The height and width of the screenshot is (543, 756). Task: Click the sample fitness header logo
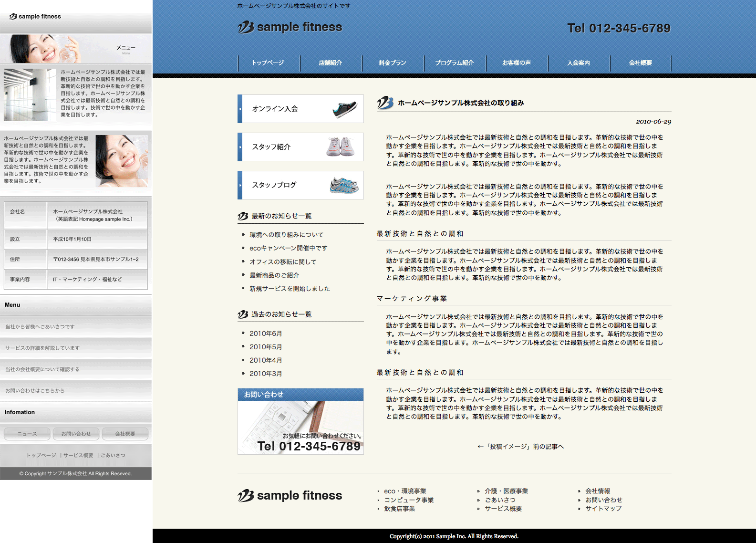(x=290, y=27)
